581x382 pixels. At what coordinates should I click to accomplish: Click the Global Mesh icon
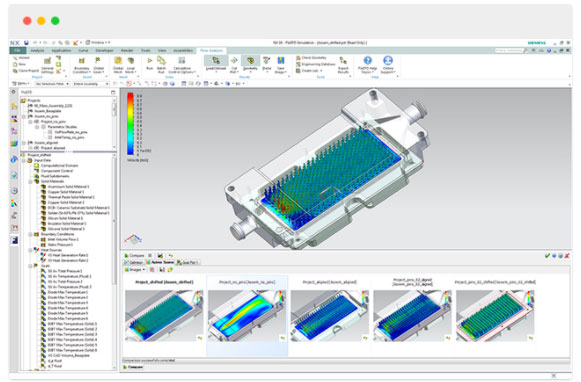tap(118, 64)
